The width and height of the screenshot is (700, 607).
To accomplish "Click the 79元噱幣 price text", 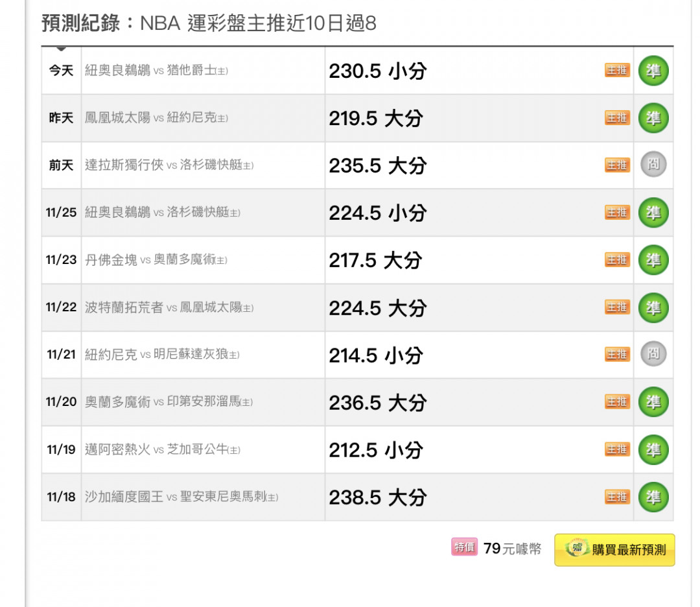I will (512, 549).
